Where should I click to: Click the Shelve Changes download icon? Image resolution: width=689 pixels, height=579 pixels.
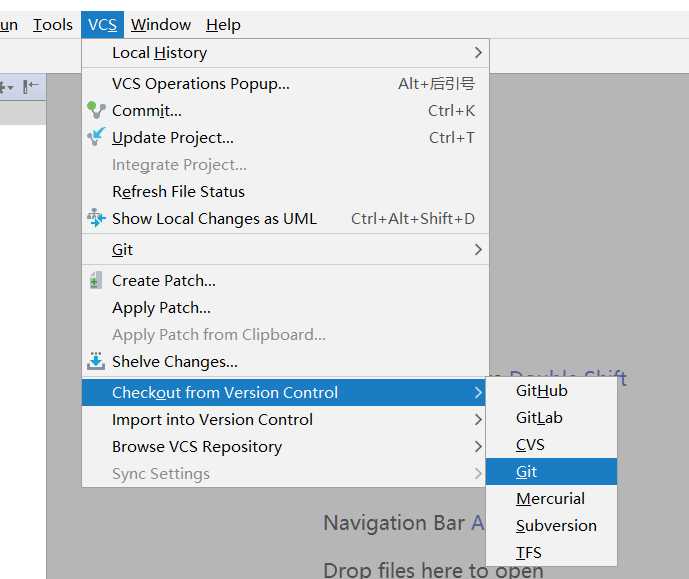click(96, 361)
